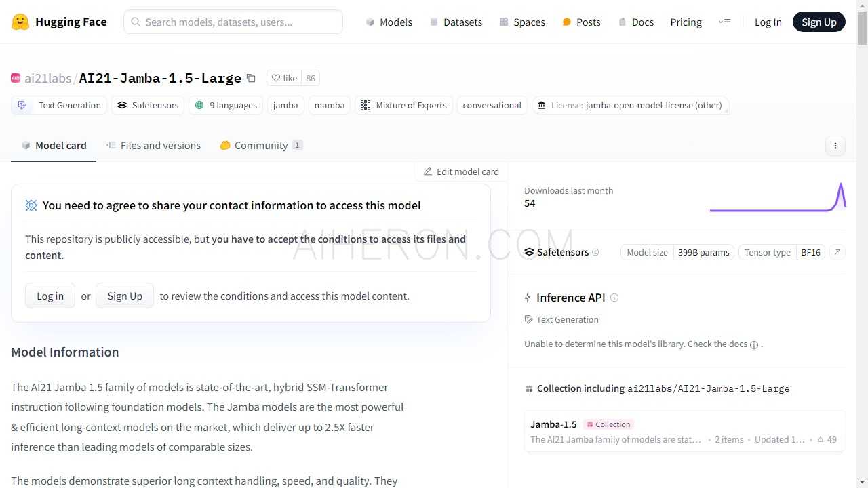Click the 86 likes count
Screen dimensions: 868x488
[x=311, y=78]
